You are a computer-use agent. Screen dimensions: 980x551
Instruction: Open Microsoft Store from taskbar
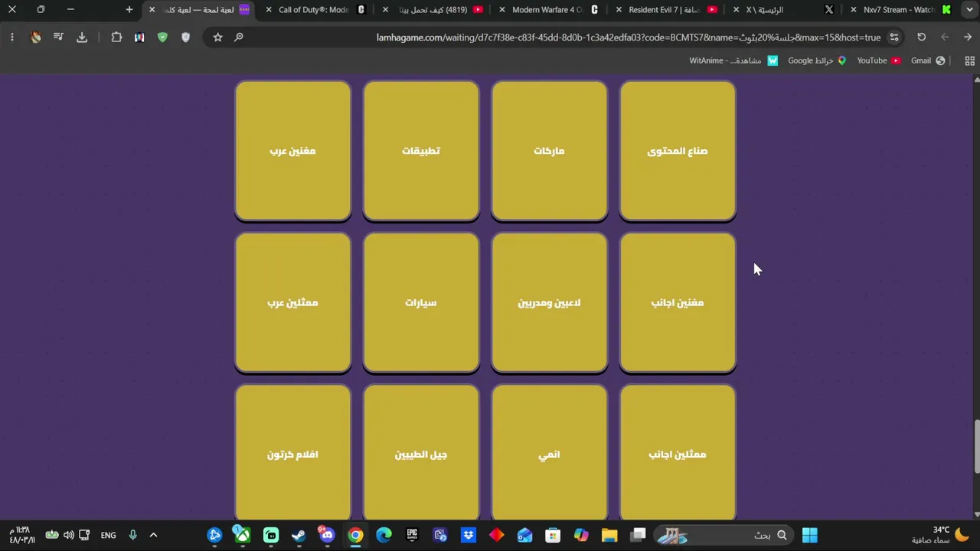553,535
